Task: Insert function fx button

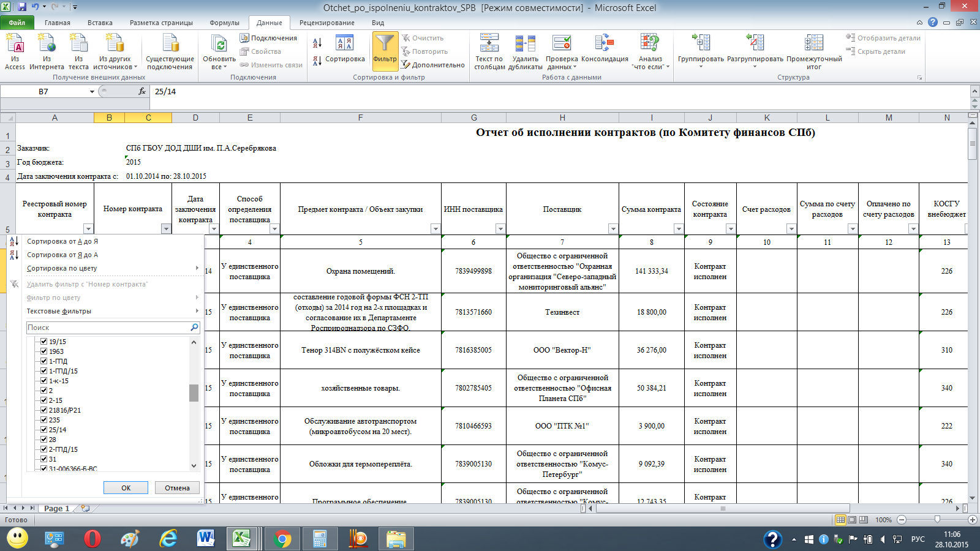Action: coord(142,91)
